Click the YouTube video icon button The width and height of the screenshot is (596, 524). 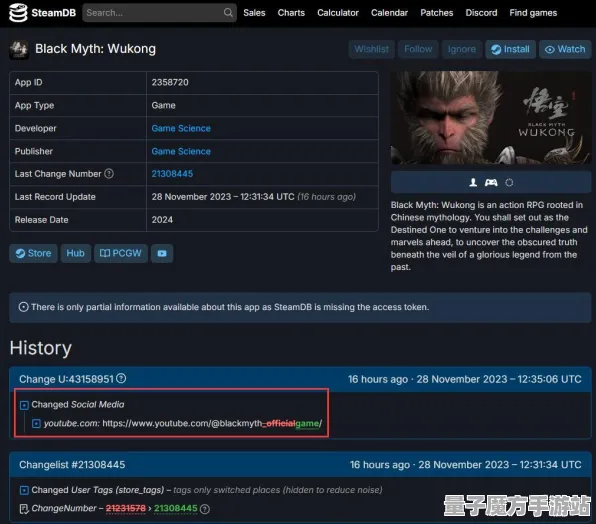click(162, 253)
